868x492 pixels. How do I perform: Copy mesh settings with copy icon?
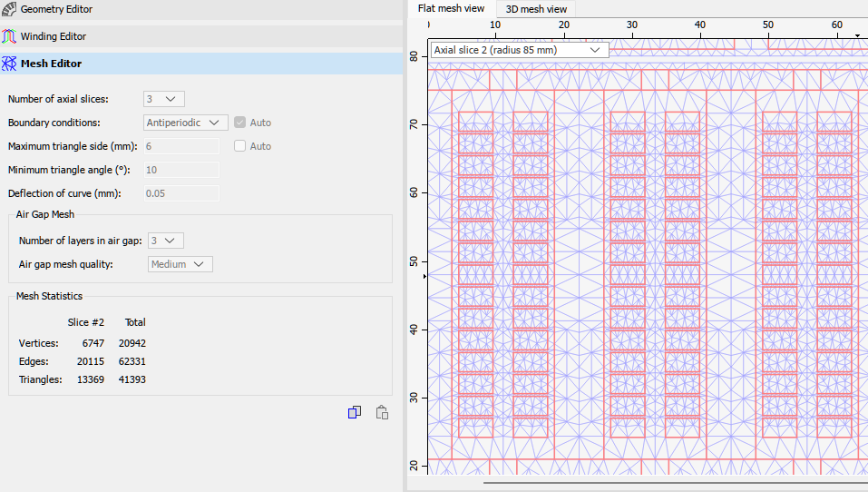[355, 412]
